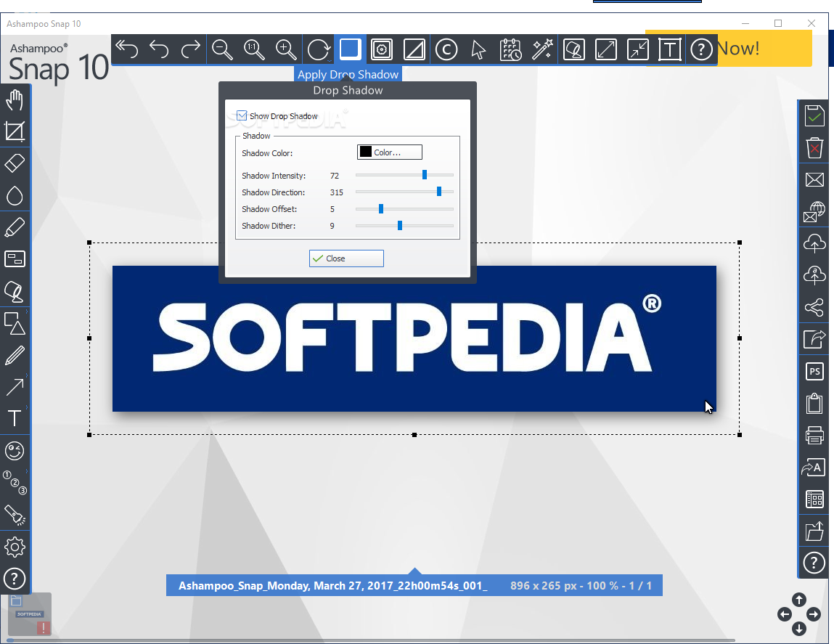The width and height of the screenshot is (834, 644).
Task: Select the blur droplet tool
Action: pyautogui.click(x=15, y=195)
